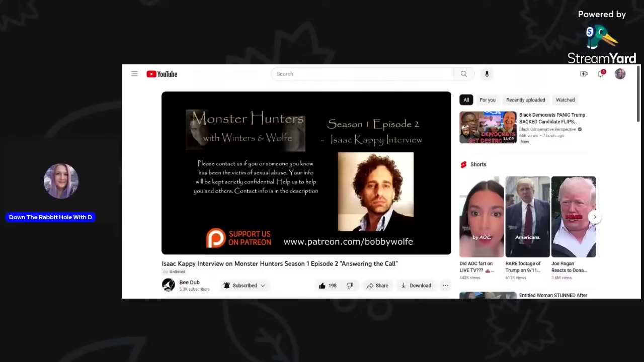Select the All filter chip

(x=466, y=100)
